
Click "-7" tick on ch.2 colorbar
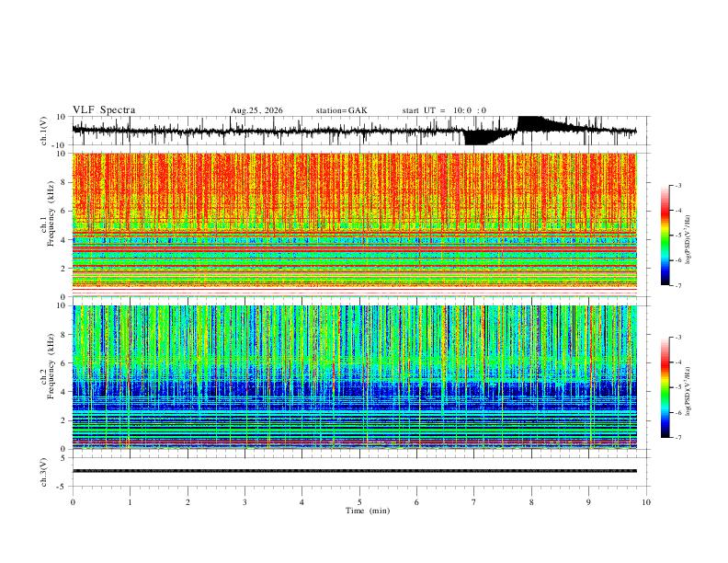click(x=678, y=438)
